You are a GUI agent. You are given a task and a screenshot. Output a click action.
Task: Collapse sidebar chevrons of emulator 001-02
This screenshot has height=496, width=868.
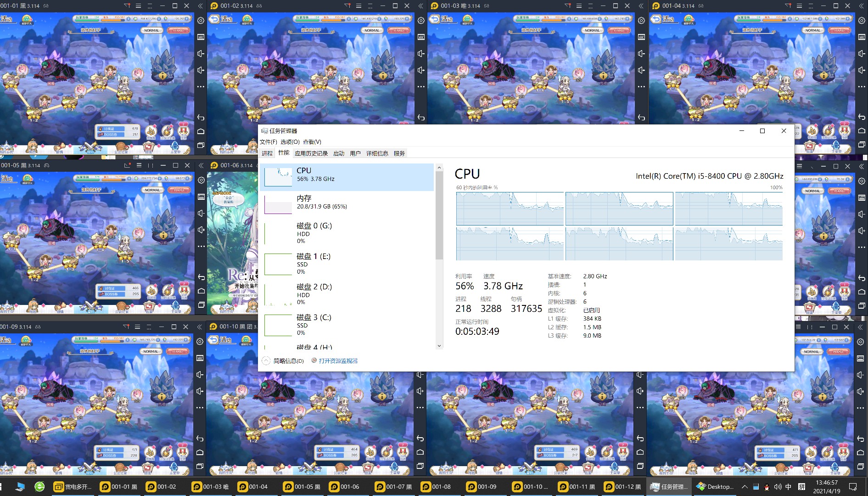pos(421,6)
